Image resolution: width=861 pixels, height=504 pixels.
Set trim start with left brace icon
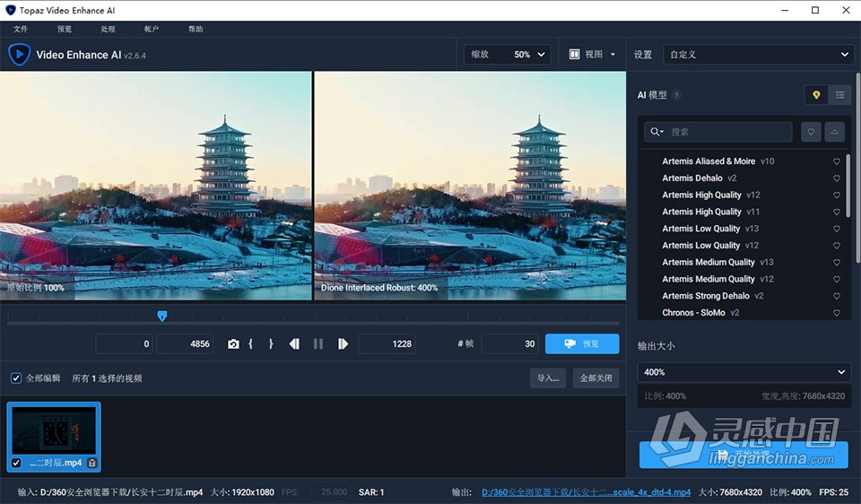[x=250, y=344]
